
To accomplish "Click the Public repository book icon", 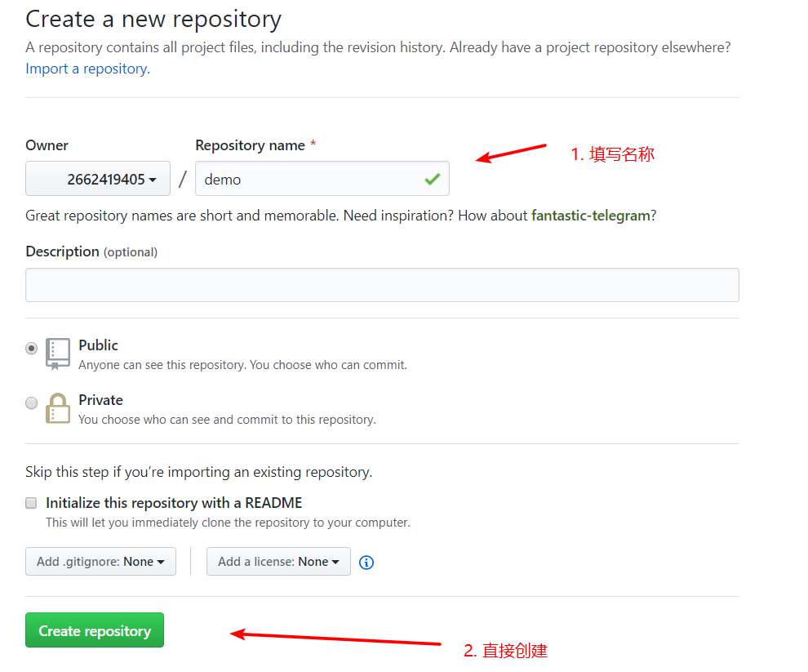I will point(58,354).
